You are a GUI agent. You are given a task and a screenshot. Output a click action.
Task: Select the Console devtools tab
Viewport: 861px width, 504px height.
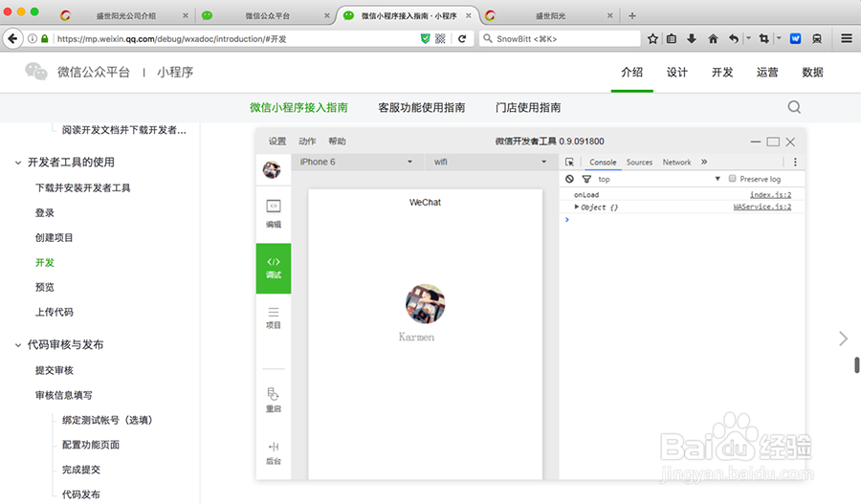603,162
